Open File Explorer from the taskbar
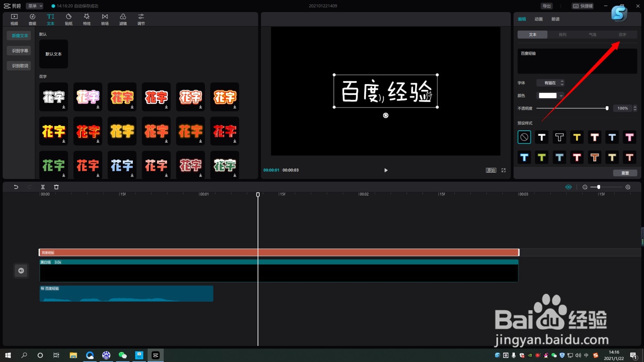The height and width of the screenshot is (362, 644). click(73, 355)
